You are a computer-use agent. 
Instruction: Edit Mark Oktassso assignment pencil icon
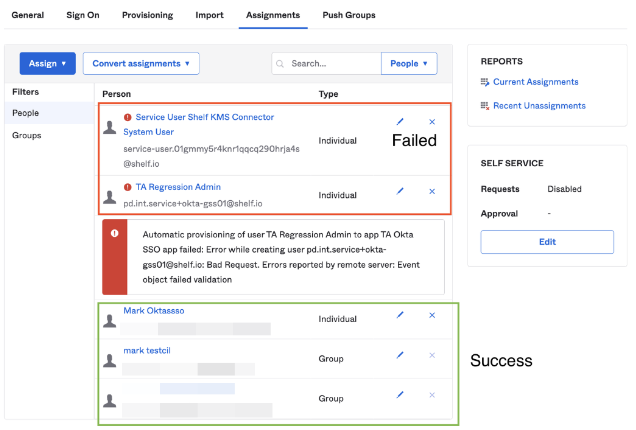400,314
